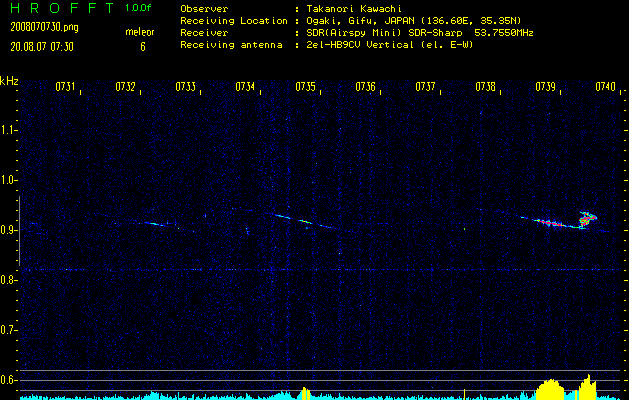Click the 0734 time marker
The height and width of the screenshot is (400, 629).
coord(245,87)
